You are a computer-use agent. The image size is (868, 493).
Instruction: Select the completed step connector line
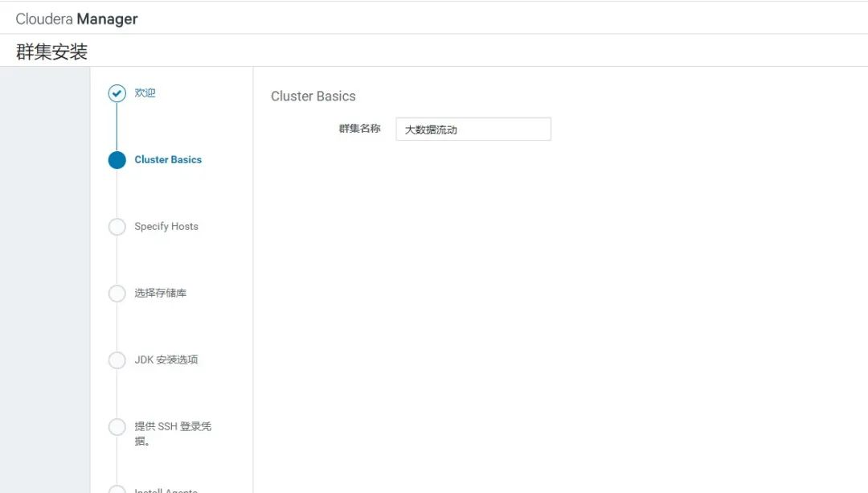pyautogui.click(x=117, y=126)
